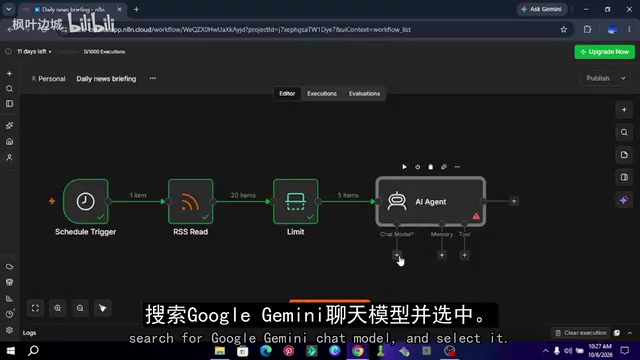This screenshot has height=360, width=640.
Task: Select the RSS Read node
Action: 191,201
